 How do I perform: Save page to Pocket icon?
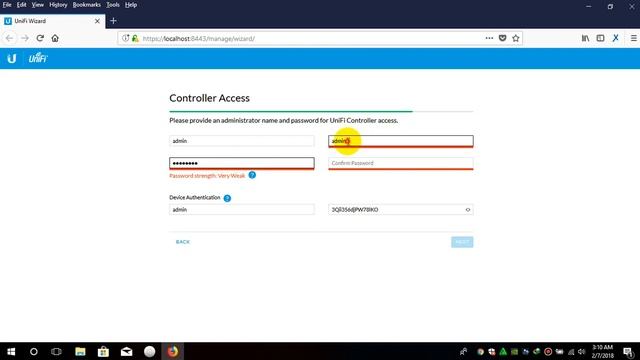502,38
